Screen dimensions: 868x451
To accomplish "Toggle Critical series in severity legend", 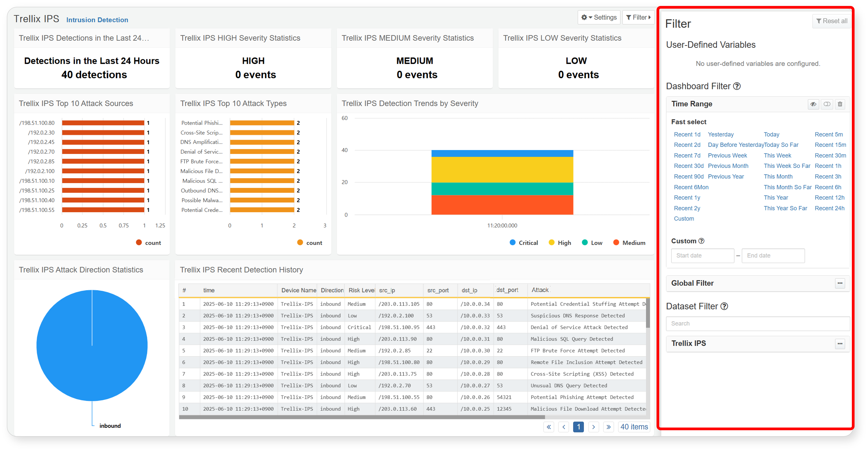I will point(524,243).
